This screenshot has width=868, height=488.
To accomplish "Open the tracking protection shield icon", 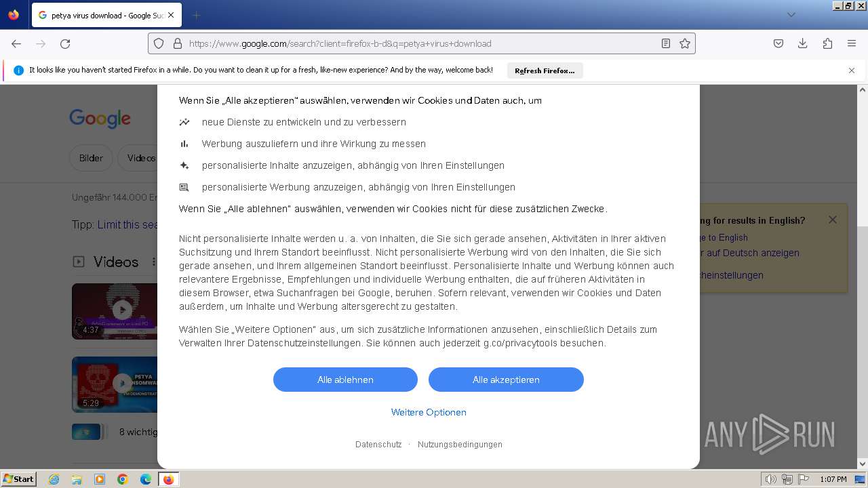I will point(159,43).
